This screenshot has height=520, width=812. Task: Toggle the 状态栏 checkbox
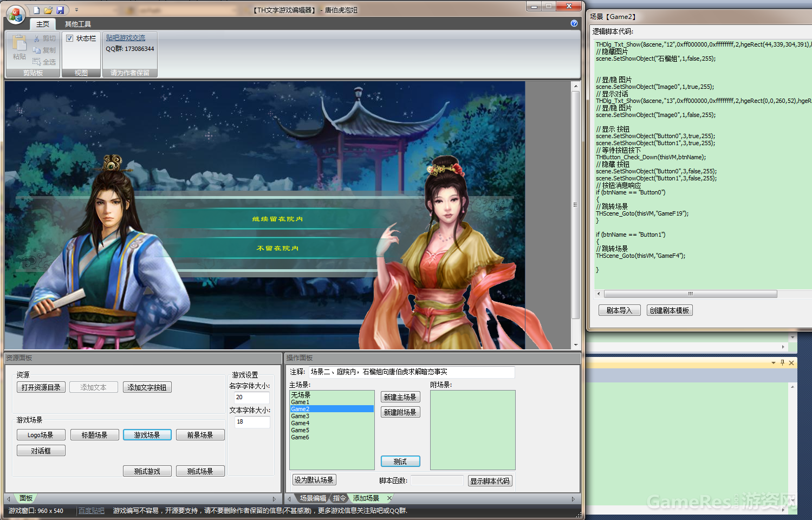pos(70,38)
